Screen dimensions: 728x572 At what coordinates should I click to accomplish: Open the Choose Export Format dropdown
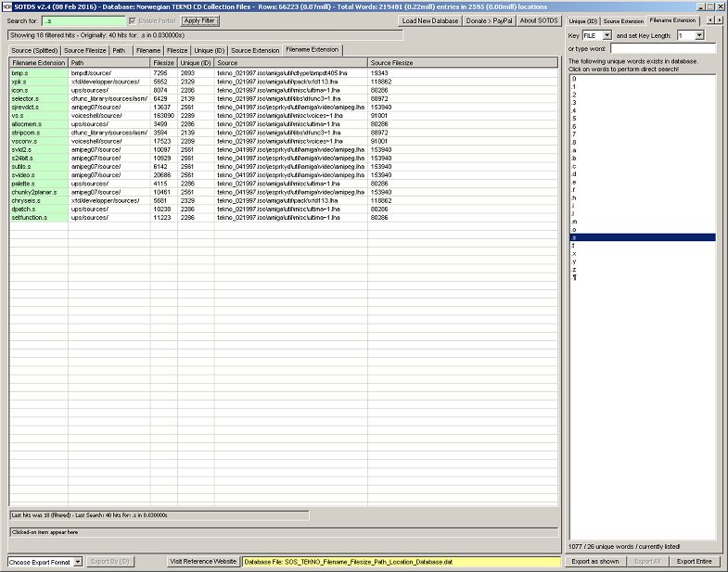coord(45,562)
